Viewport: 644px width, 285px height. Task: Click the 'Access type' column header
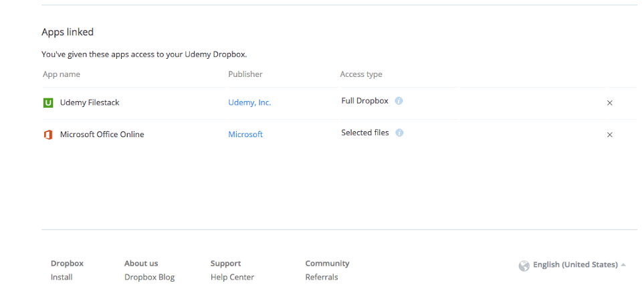tap(361, 74)
